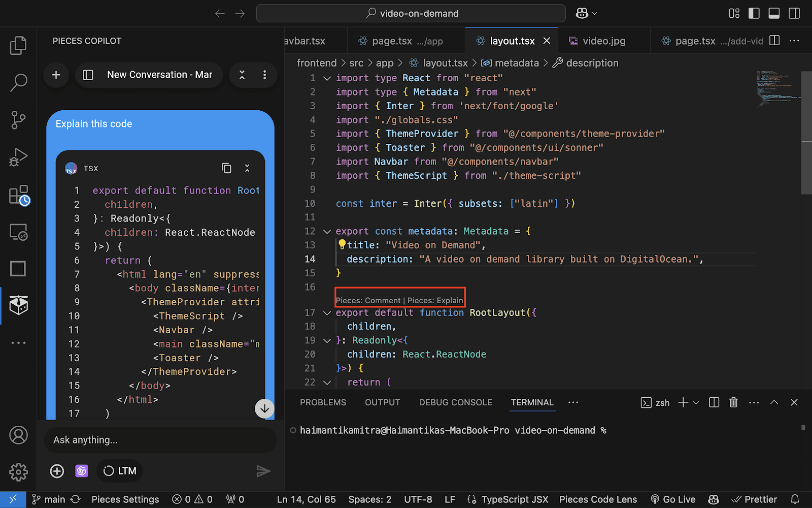This screenshot has height=508, width=812.
Task: Switch to the PROBLEMS panel tab
Action: point(323,402)
